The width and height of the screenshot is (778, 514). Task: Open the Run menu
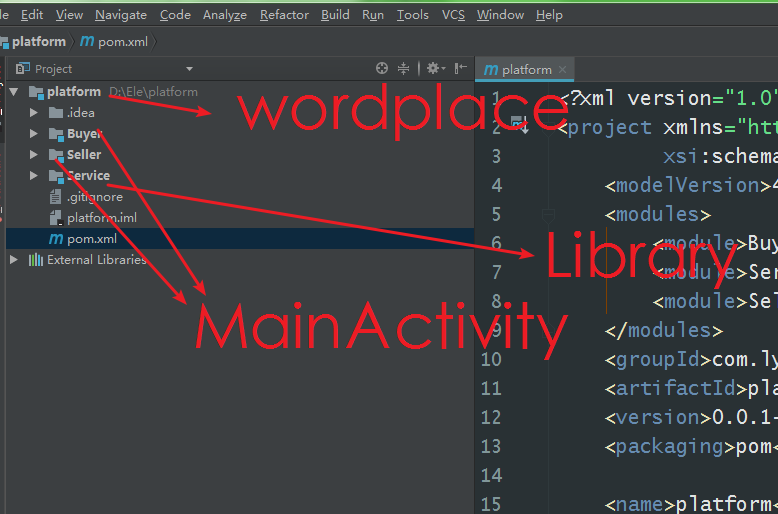(x=373, y=15)
